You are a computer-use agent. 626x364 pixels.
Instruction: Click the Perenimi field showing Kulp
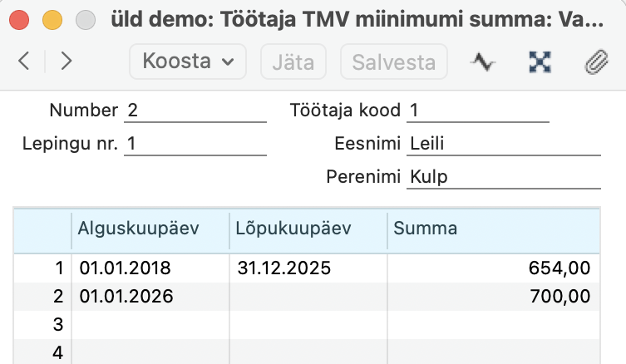(x=504, y=177)
